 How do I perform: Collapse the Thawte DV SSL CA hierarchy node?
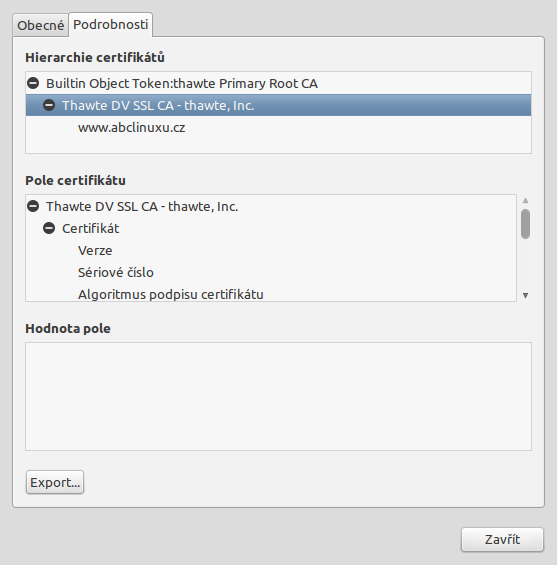click(49, 105)
